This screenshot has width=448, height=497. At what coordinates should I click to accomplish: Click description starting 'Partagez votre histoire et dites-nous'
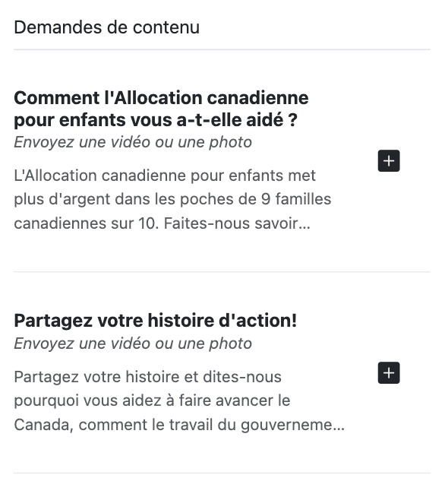(x=179, y=401)
